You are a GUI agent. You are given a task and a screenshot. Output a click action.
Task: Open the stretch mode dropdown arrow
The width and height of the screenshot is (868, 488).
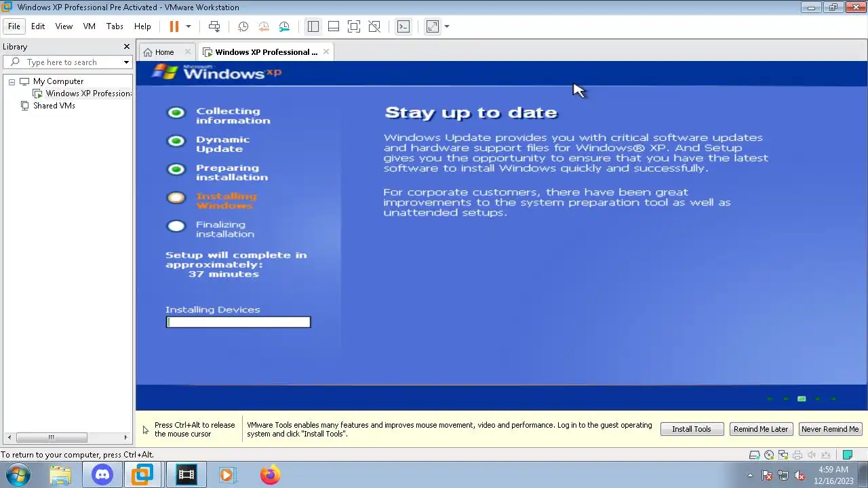click(x=447, y=26)
